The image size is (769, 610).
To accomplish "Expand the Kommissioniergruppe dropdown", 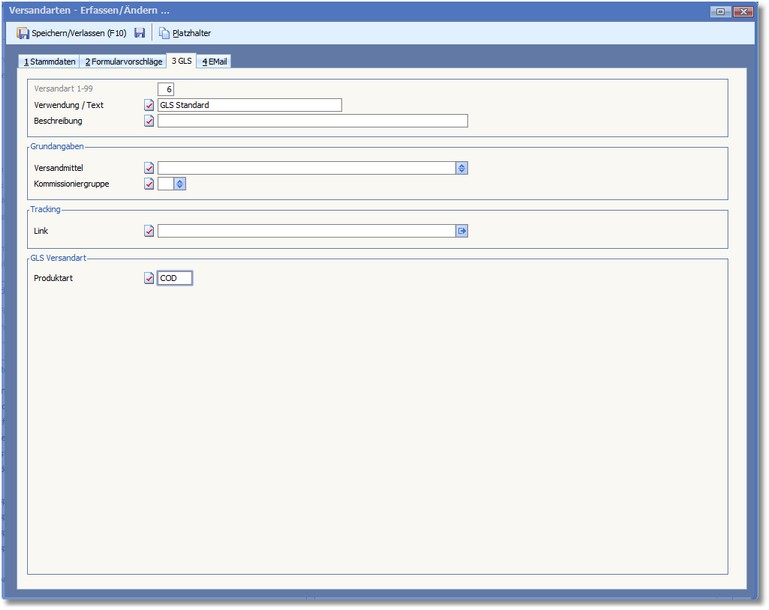I will 180,184.
